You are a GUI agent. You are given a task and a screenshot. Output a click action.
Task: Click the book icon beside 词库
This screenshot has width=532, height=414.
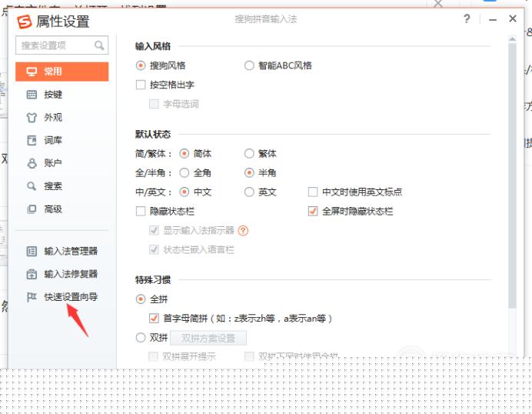(32, 140)
